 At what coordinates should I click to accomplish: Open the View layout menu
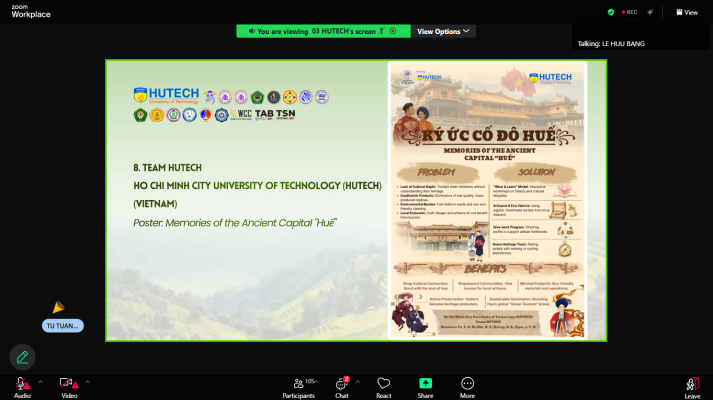[x=687, y=12]
